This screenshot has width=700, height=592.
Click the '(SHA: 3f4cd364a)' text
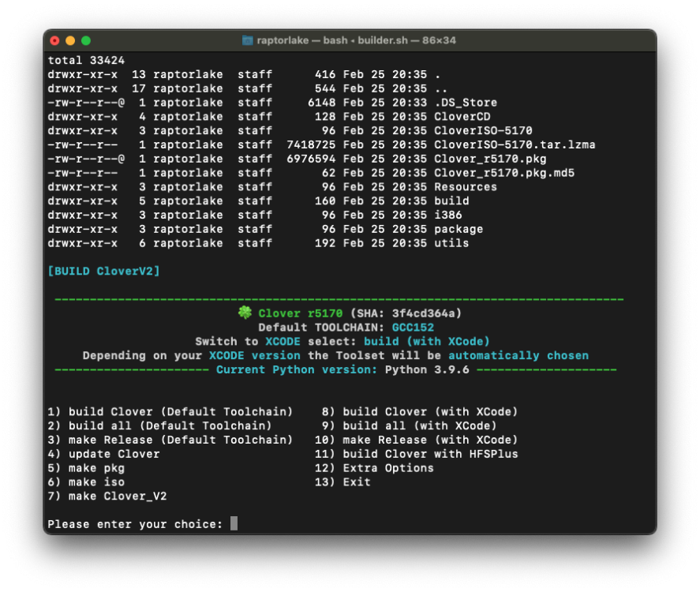click(406, 313)
